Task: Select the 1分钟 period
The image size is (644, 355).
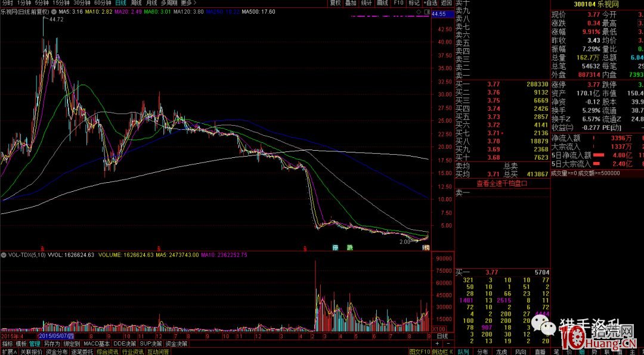Action: (x=24, y=3)
